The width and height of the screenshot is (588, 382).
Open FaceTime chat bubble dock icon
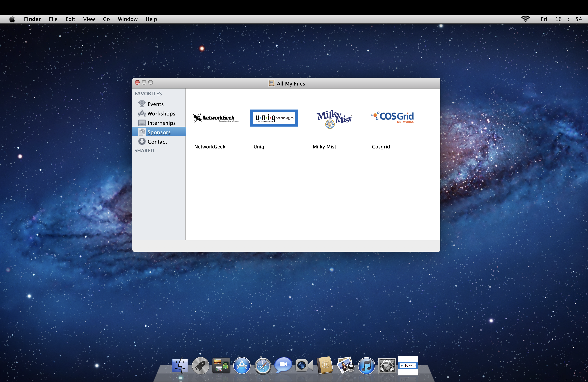[x=283, y=365]
